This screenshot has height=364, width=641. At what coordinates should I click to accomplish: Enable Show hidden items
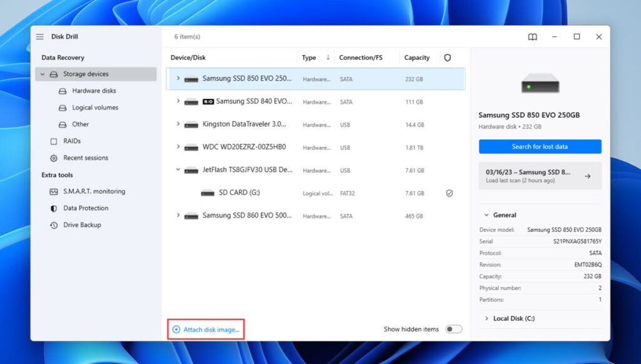coord(453,328)
